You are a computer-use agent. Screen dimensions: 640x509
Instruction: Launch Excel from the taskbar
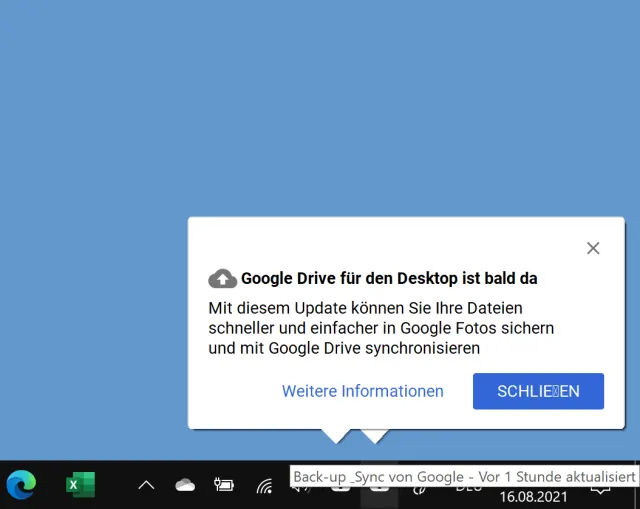point(80,485)
